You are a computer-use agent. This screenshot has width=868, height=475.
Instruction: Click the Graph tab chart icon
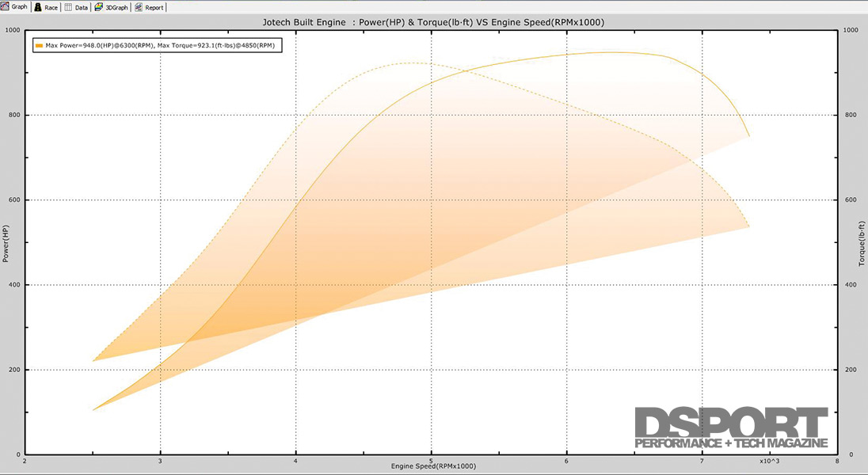[6, 6]
